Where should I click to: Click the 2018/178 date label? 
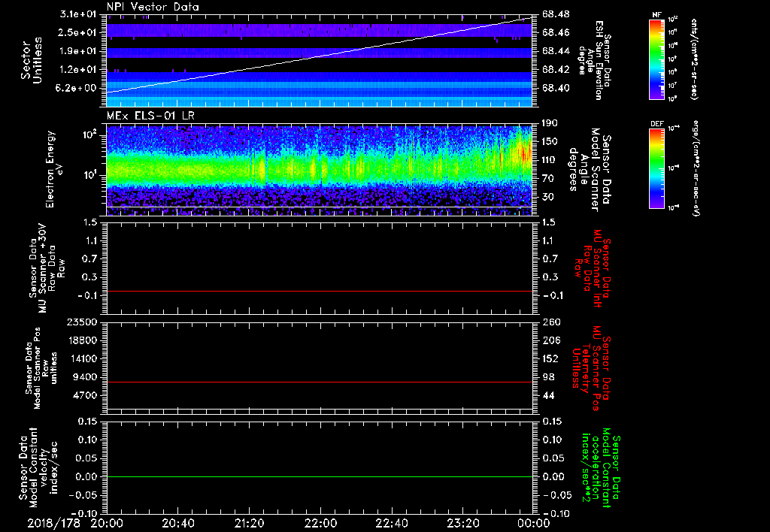(x=53, y=522)
